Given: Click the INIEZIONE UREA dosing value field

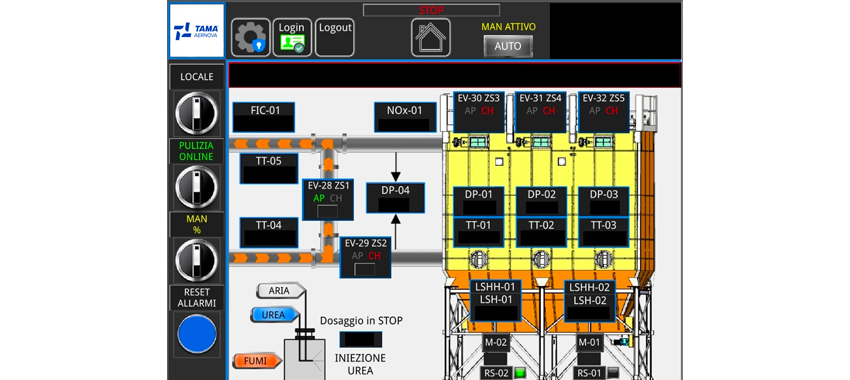Looking at the screenshot, I should [360, 339].
